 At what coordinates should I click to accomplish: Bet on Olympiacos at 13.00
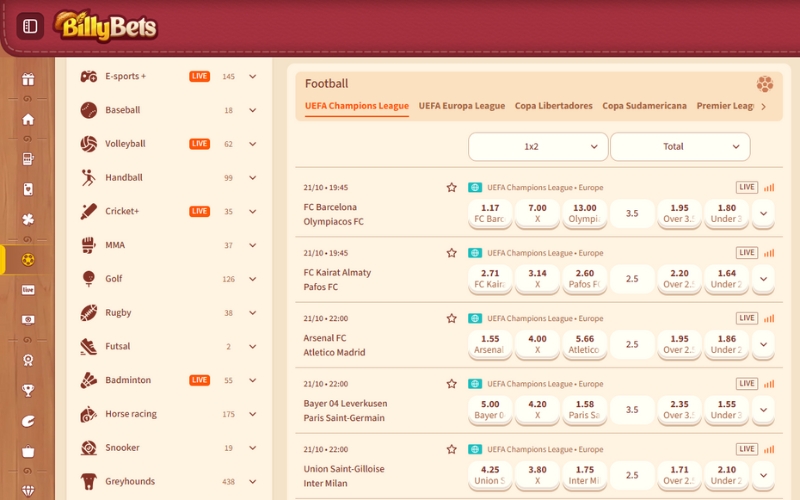585,213
